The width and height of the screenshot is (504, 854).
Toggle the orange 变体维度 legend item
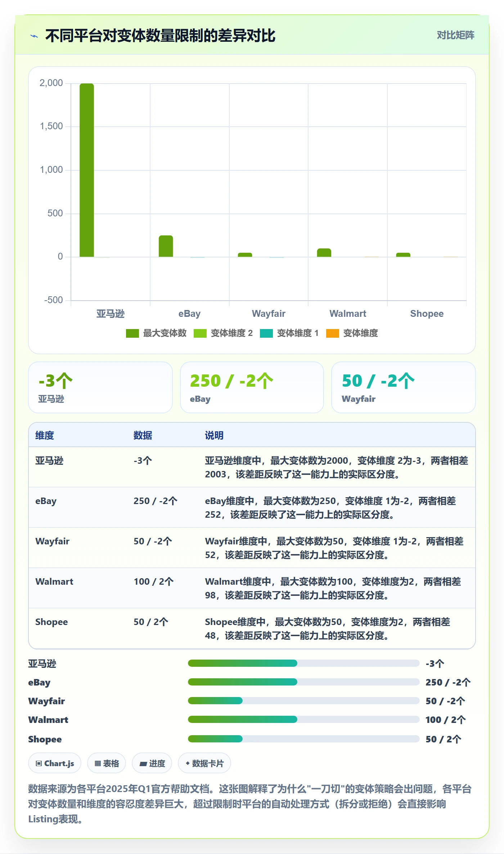tap(352, 333)
